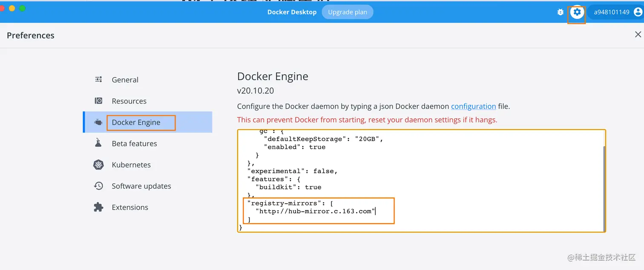
Task: Click the registry-mirrors URL line in editor
Action: pyautogui.click(x=315, y=211)
